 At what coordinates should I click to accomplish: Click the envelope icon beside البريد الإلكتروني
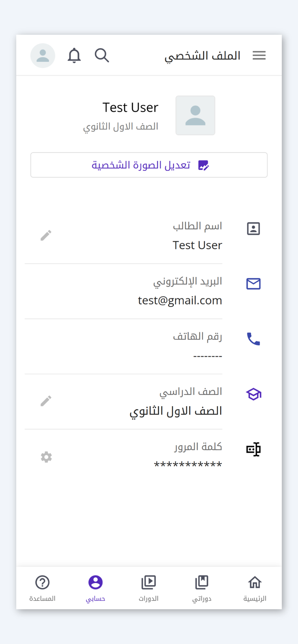click(253, 284)
